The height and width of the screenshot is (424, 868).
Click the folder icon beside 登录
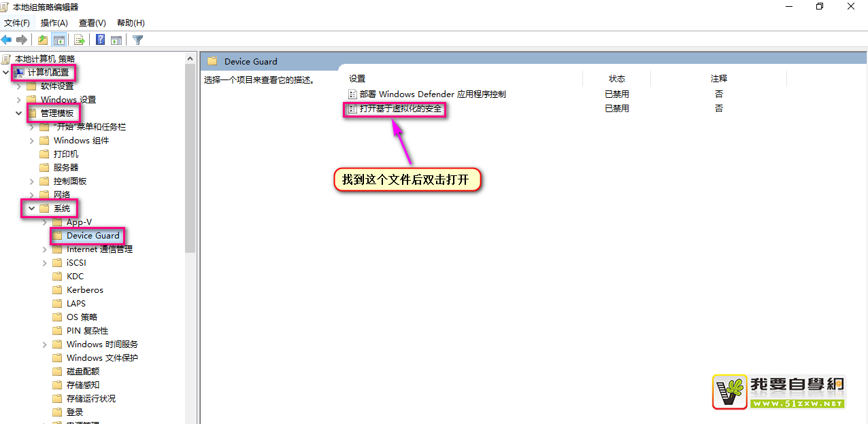58,412
